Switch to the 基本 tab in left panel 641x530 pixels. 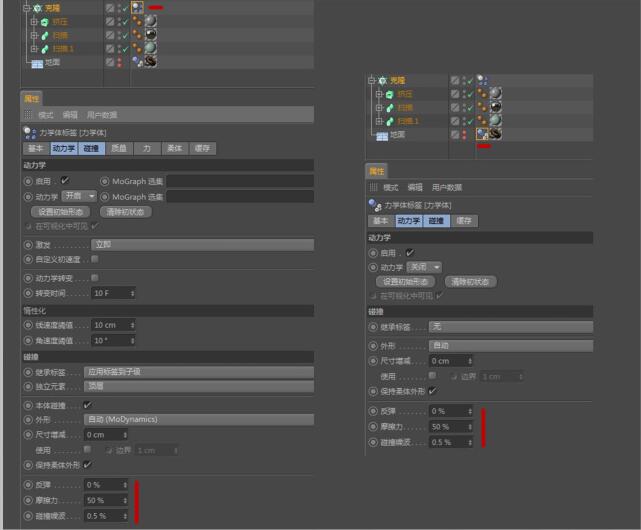pos(36,148)
